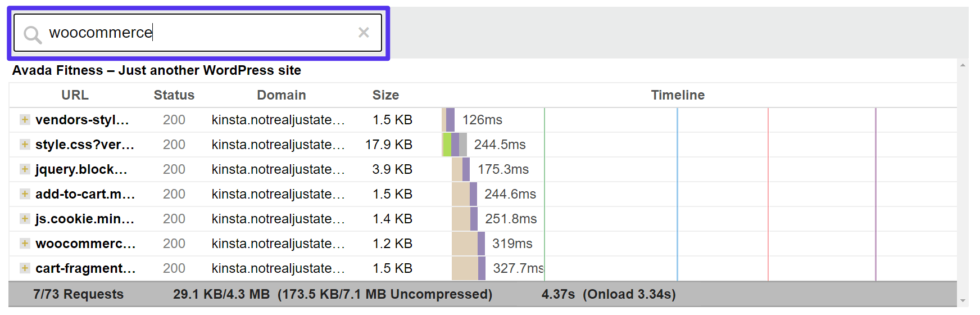This screenshot has height=315, width=980.
Task: Expand the cart-fragment… request details
Action: (25, 268)
